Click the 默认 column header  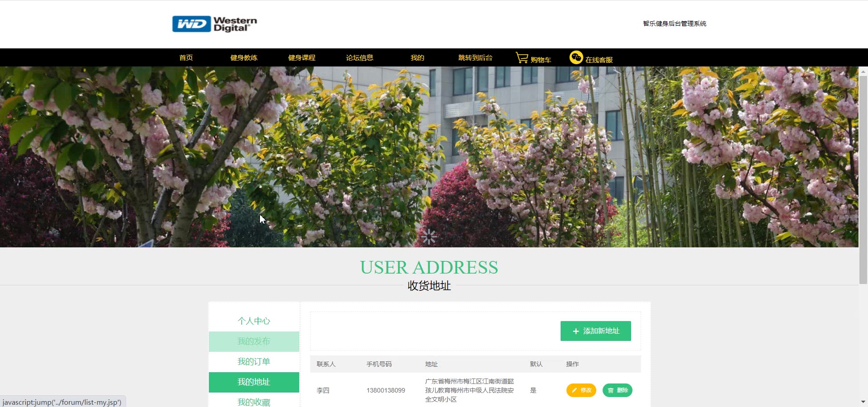(536, 364)
